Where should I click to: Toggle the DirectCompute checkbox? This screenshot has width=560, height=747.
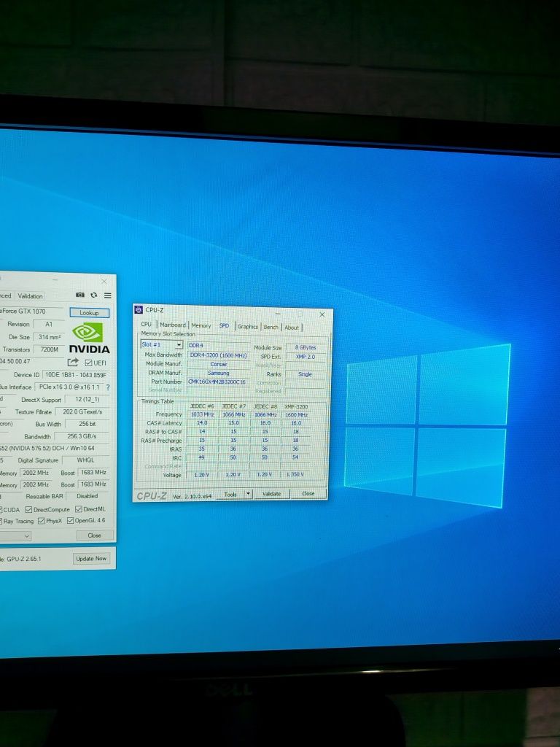click(x=28, y=510)
